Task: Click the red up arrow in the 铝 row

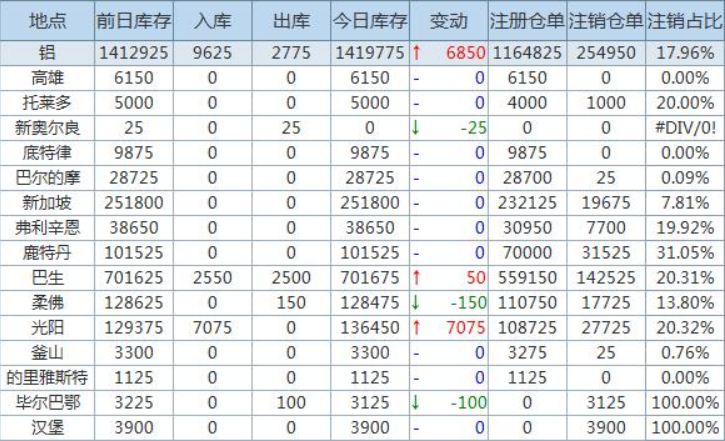Action: (x=417, y=54)
